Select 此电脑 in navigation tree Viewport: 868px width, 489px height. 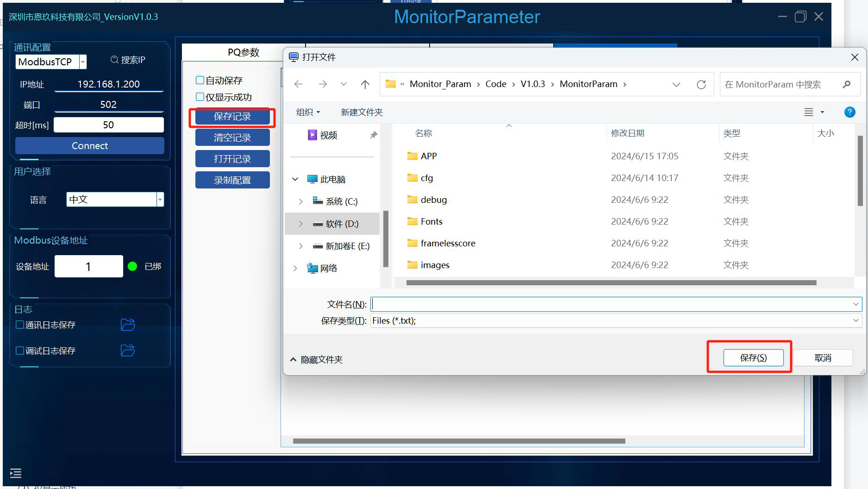(x=327, y=179)
